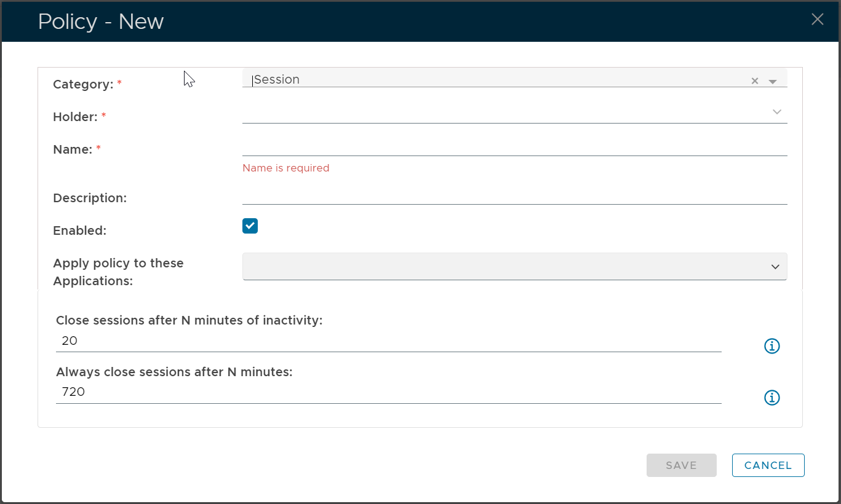Image resolution: width=841 pixels, height=504 pixels.
Task: Click the info icon for inactivity timeout
Action: tap(771, 346)
